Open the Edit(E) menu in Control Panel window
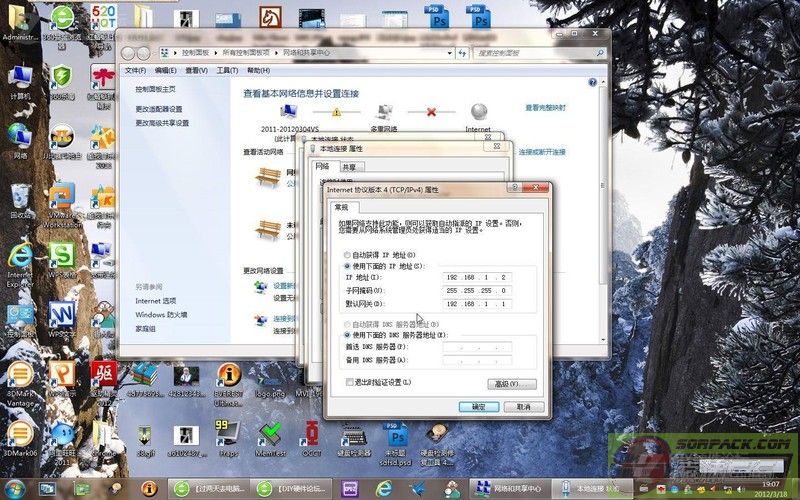Image resolution: width=800 pixels, height=500 pixels. pyautogui.click(x=166, y=70)
